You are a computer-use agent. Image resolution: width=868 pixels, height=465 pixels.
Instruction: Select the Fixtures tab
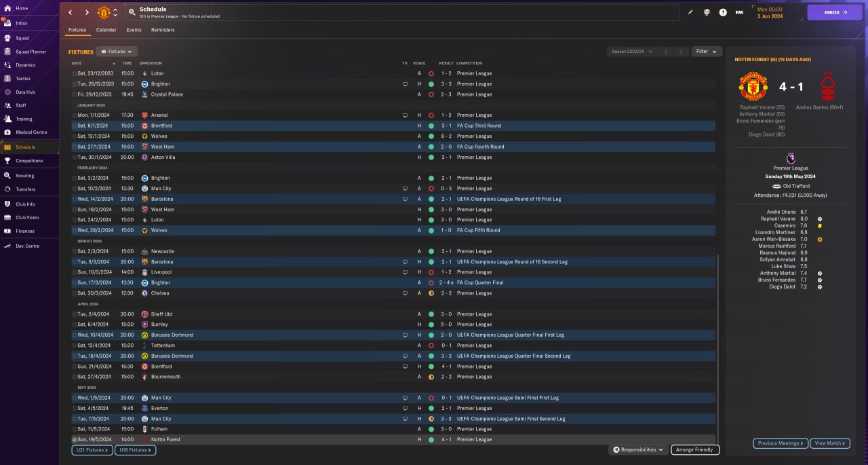click(77, 30)
